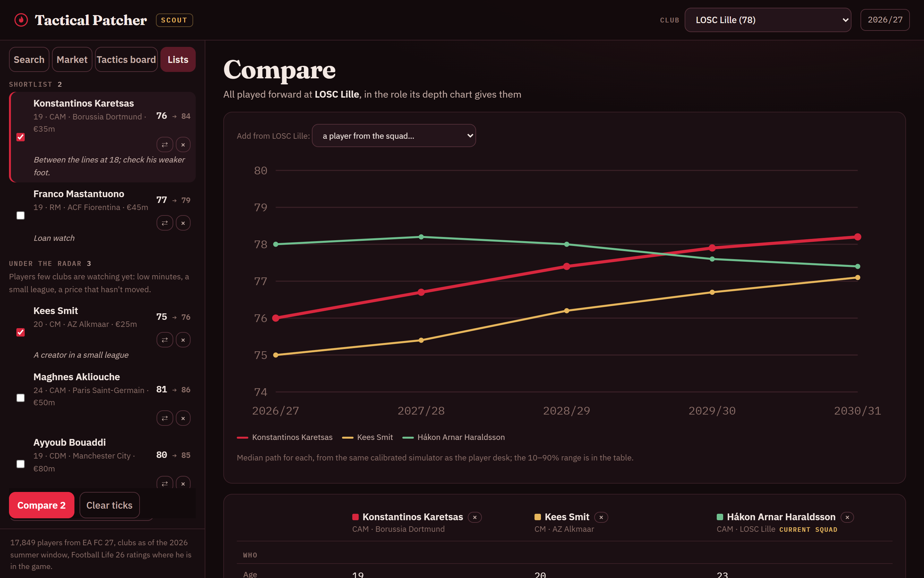The width and height of the screenshot is (924, 578).
Task: Click the SCOUT badge
Action: 174,20
